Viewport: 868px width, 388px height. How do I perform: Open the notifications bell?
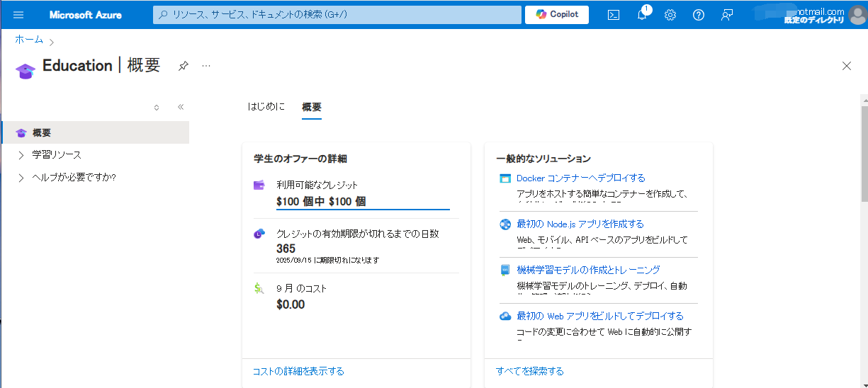(642, 15)
